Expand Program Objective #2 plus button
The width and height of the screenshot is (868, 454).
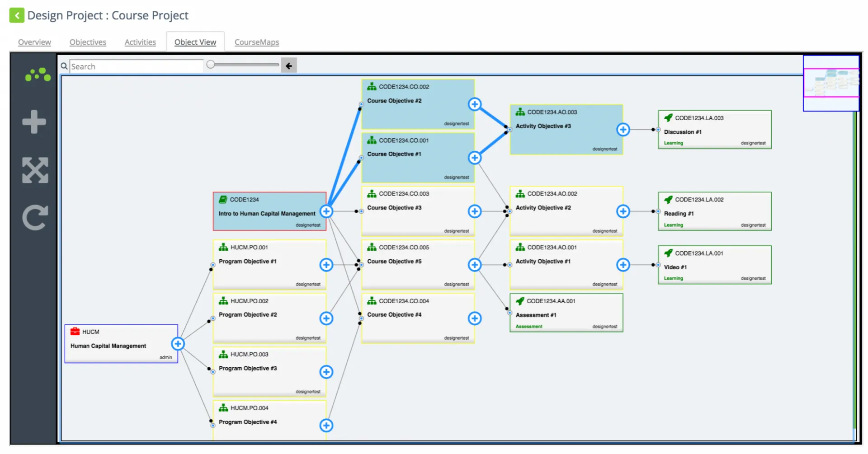(x=326, y=318)
